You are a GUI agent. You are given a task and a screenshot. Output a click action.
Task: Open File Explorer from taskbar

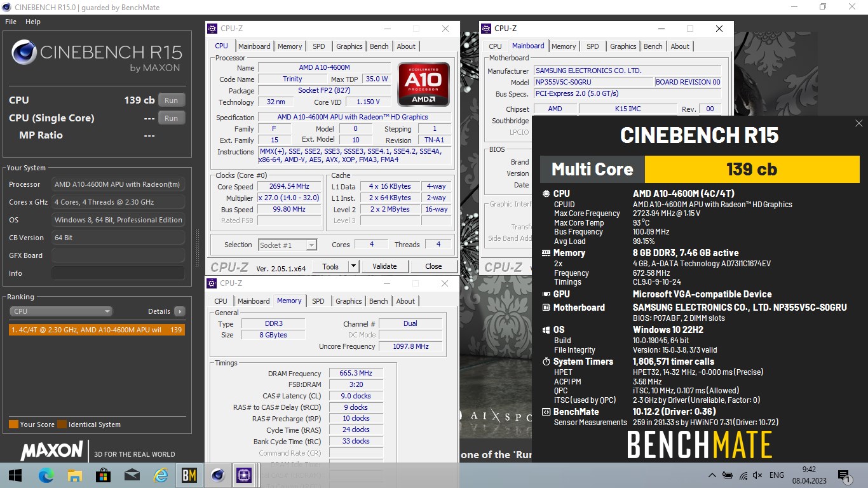tap(74, 475)
